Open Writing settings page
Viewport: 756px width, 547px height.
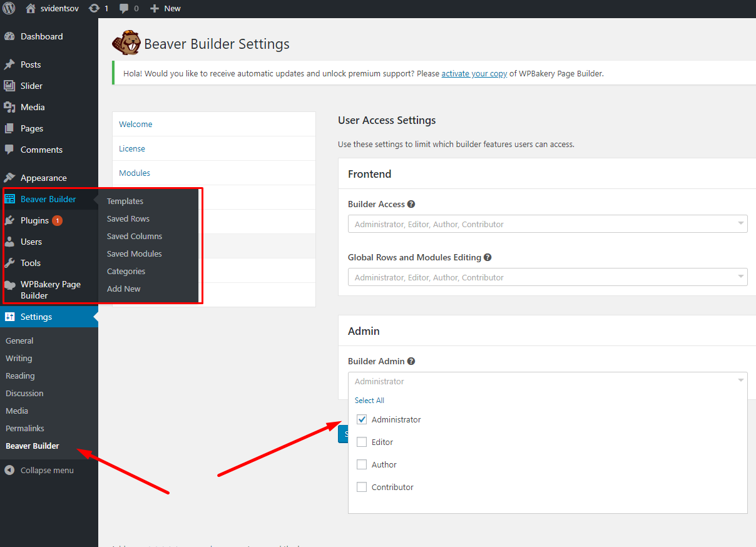pos(19,358)
